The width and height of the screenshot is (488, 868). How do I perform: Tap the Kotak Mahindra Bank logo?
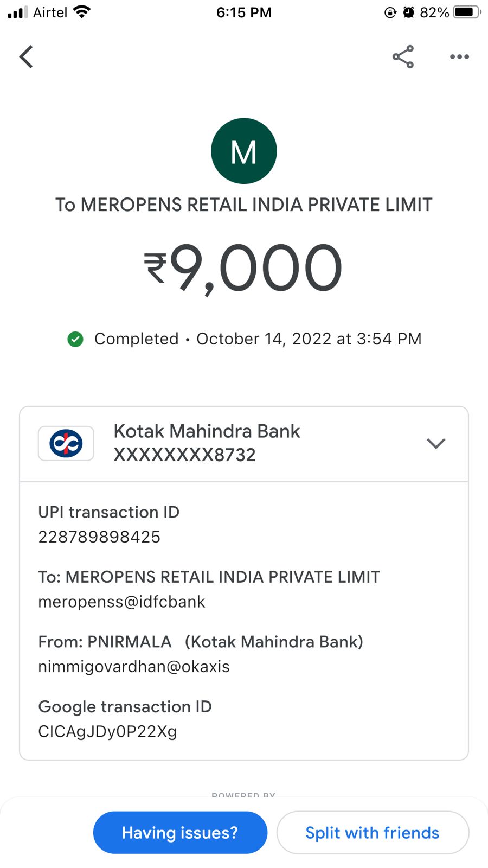pyautogui.click(x=66, y=443)
